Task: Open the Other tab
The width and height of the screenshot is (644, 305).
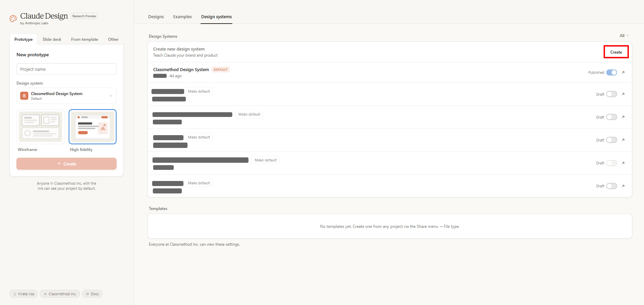Action: pos(113,39)
